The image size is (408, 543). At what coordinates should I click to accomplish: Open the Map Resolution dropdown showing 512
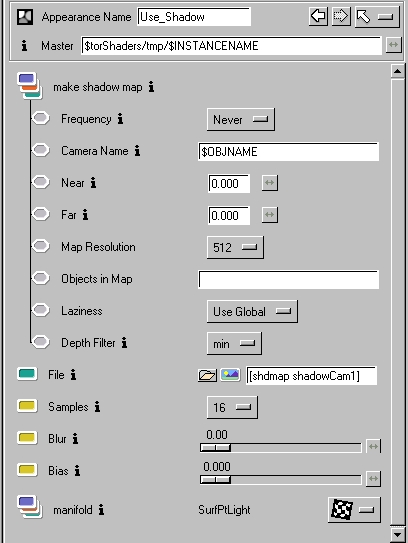pos(235,247)
